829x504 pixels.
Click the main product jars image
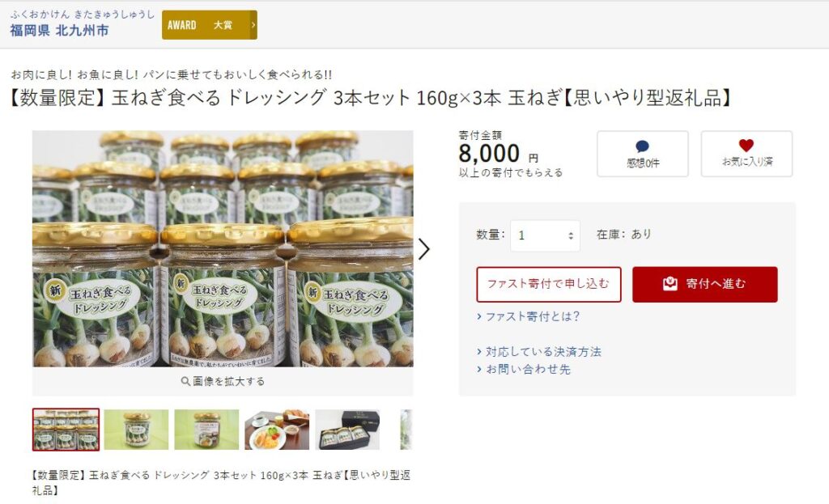(223, 249)
